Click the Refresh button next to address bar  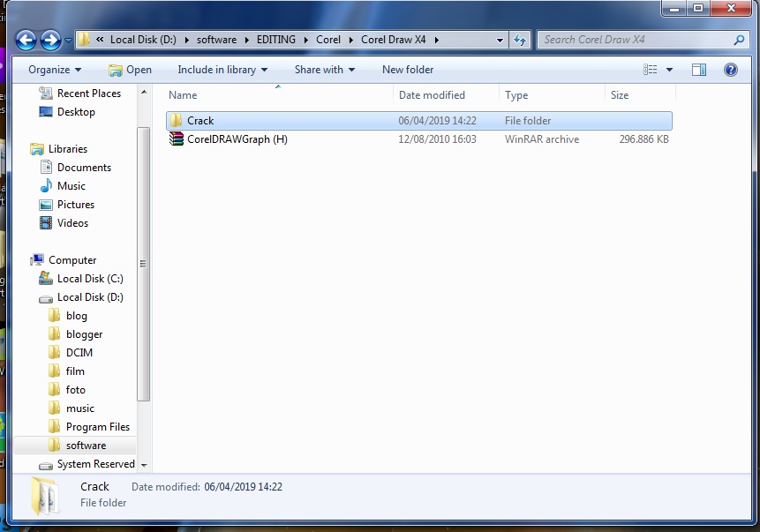click(x=520, y=40)
